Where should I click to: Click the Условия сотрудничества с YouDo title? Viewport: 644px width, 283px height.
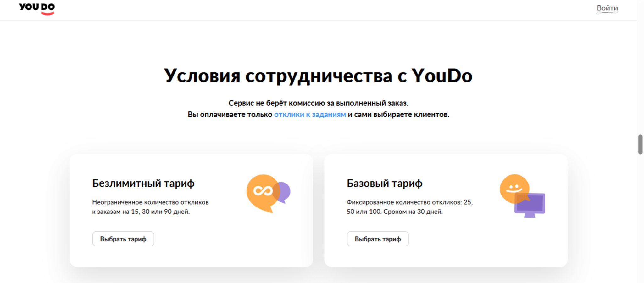(x=318, y=76)
